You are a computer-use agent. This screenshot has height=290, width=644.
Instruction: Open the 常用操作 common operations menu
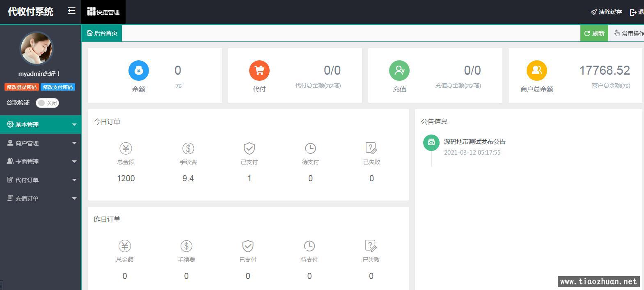[628, 33]
